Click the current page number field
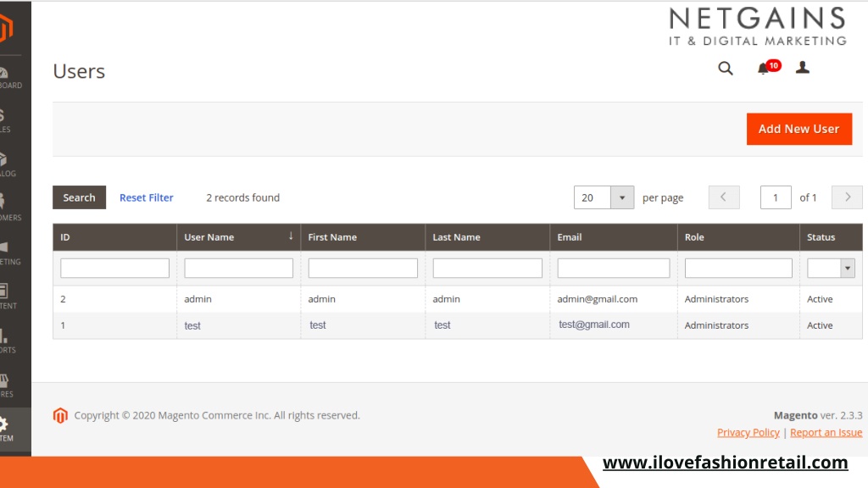 [x=776, y=197]
